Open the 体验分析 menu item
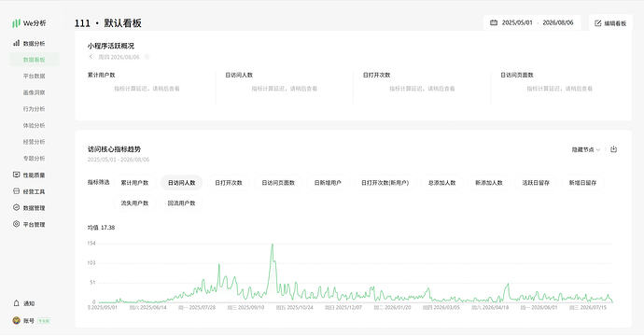The image size is (644, 336). pyautogui.click(x=35, y=125)
